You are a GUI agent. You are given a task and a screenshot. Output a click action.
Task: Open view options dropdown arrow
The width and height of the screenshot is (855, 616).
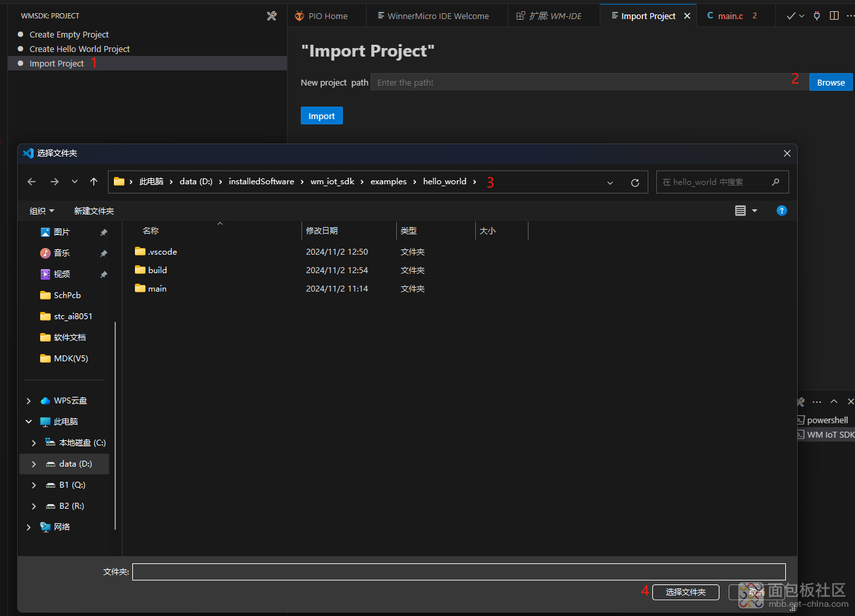(754, 211)
